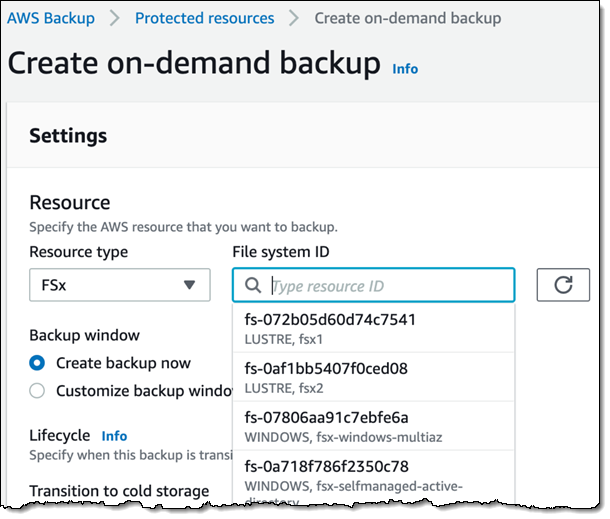
Task: Click the FSx dropdown arrow icon
Action: pyautogui.click(x=190, y=286)
